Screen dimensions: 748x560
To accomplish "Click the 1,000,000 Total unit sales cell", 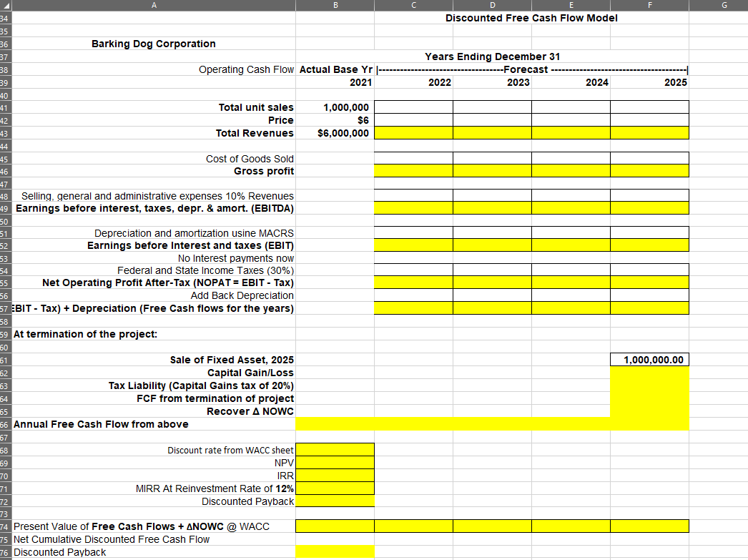I will click(335, 107).
